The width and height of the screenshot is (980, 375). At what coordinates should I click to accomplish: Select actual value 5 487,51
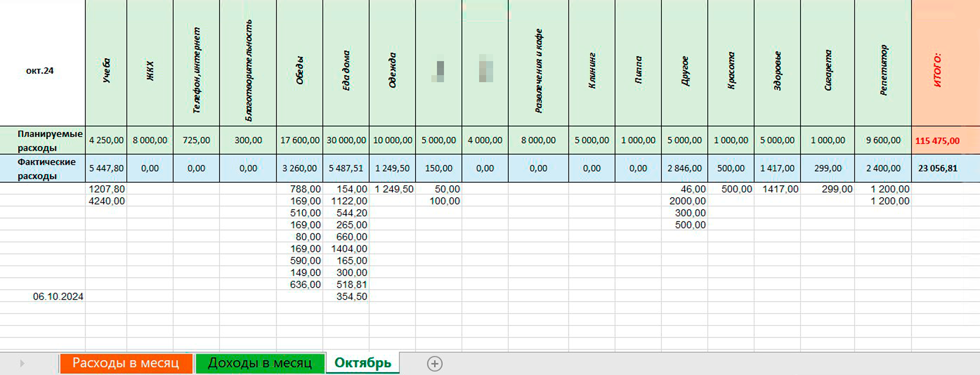click(346, 168)
